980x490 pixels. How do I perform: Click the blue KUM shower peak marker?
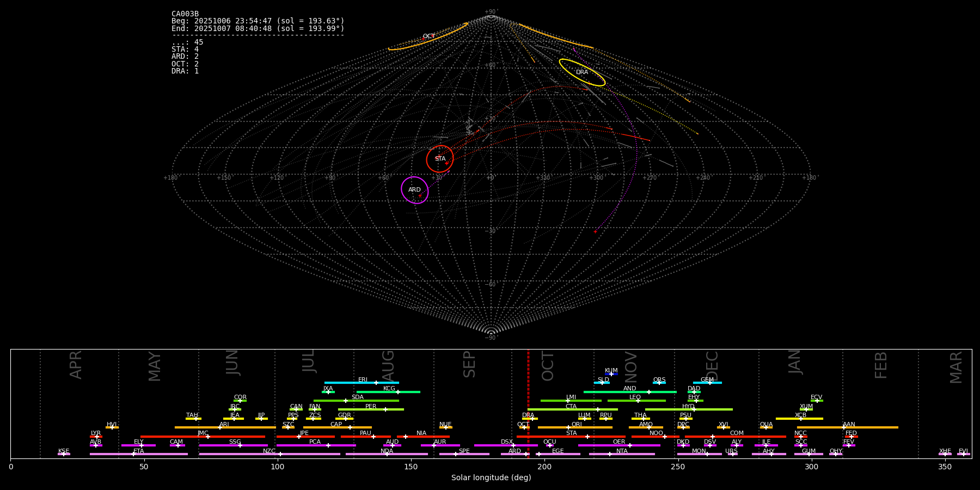point(611,374)
